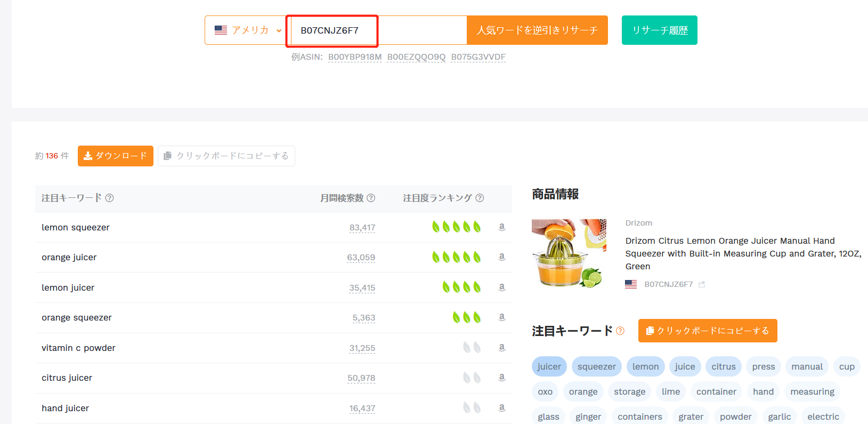Click the Drizom brand name
This screenshot has height=424, width=868.
pos(639,223)
